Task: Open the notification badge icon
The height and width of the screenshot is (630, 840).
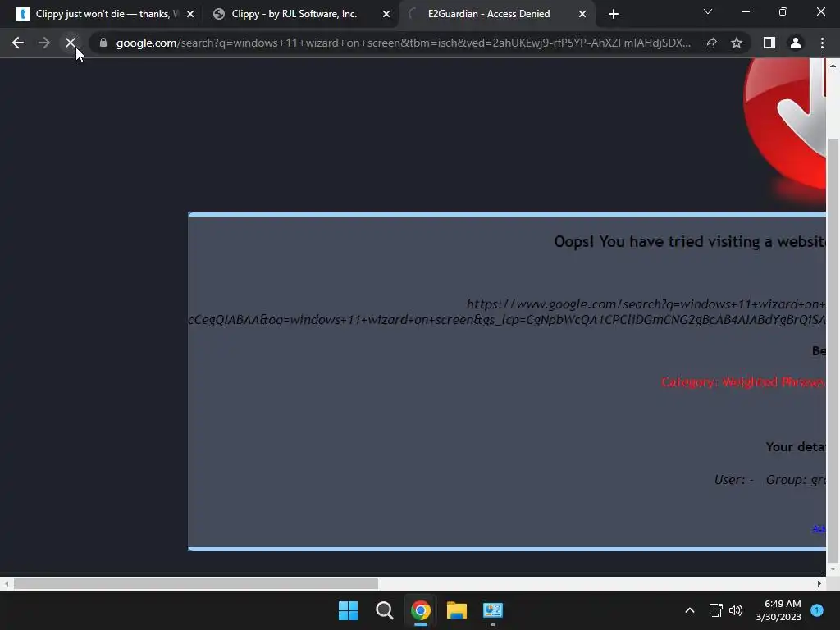Action: (x=817, y=609)
